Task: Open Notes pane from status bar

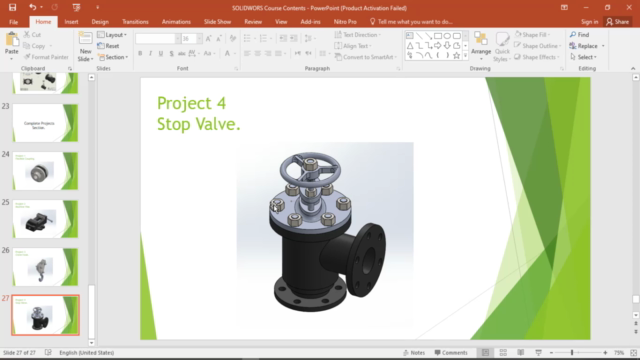Action: (x=414, y=353)
